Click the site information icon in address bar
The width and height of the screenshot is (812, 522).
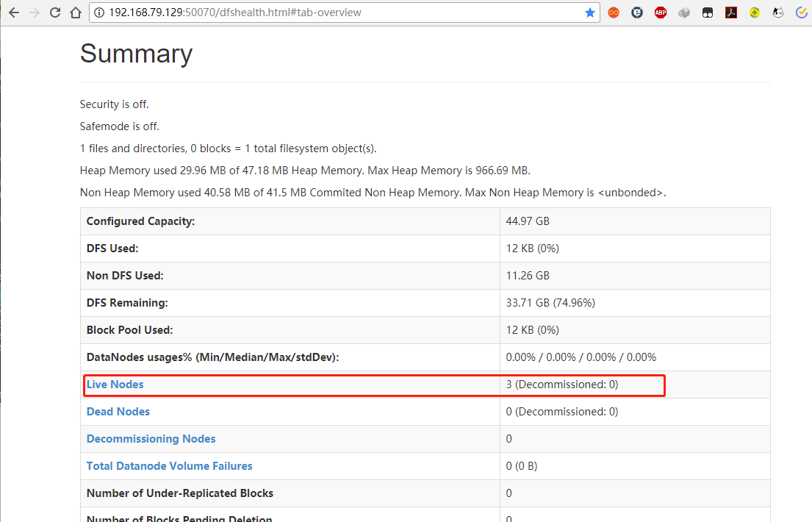pyautogui.click(x=98, y=12)
